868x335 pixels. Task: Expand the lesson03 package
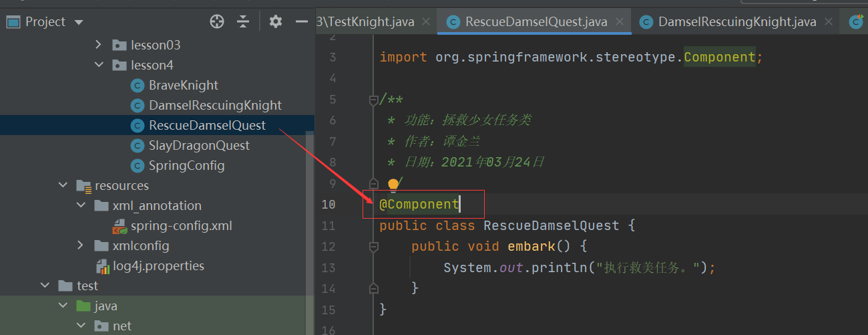pyautogui.click(x=99, y=45)
